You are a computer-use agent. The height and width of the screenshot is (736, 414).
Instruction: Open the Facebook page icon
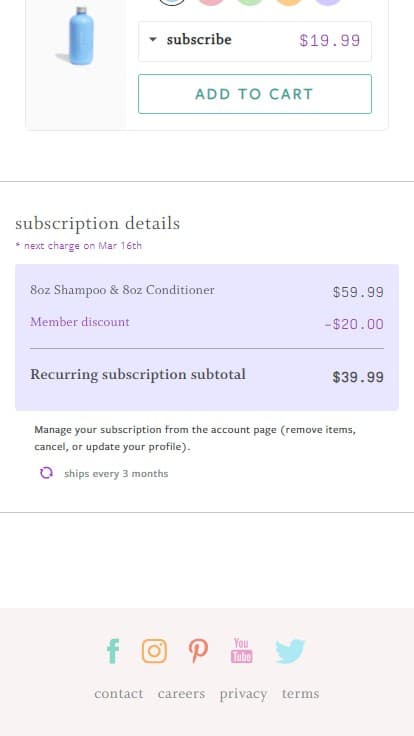tap(113, 651)
